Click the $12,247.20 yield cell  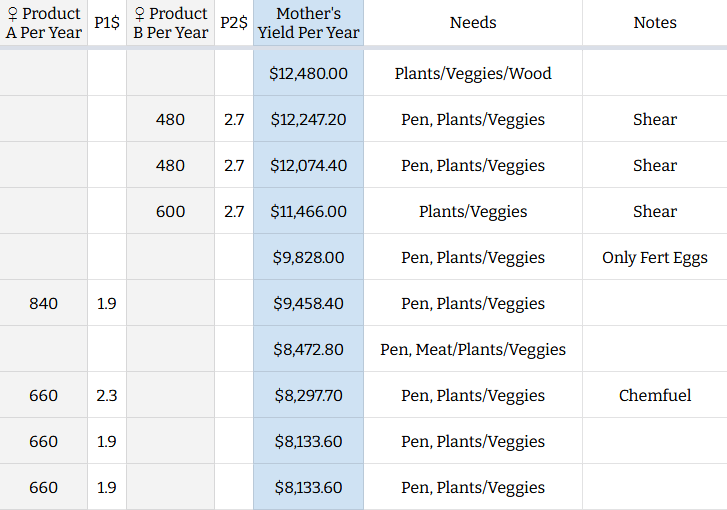[308, 119]
